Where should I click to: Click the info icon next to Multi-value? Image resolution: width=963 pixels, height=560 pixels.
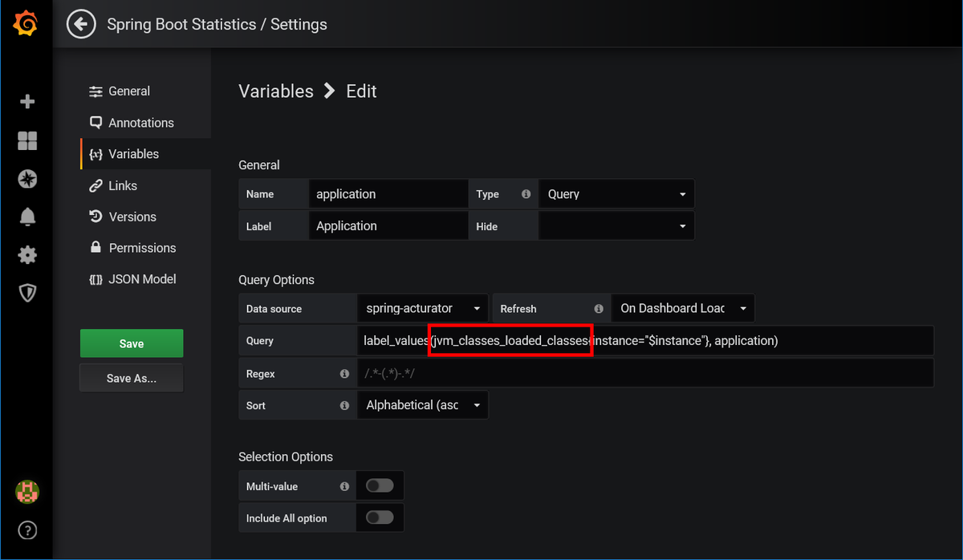(x=344, y=486)
